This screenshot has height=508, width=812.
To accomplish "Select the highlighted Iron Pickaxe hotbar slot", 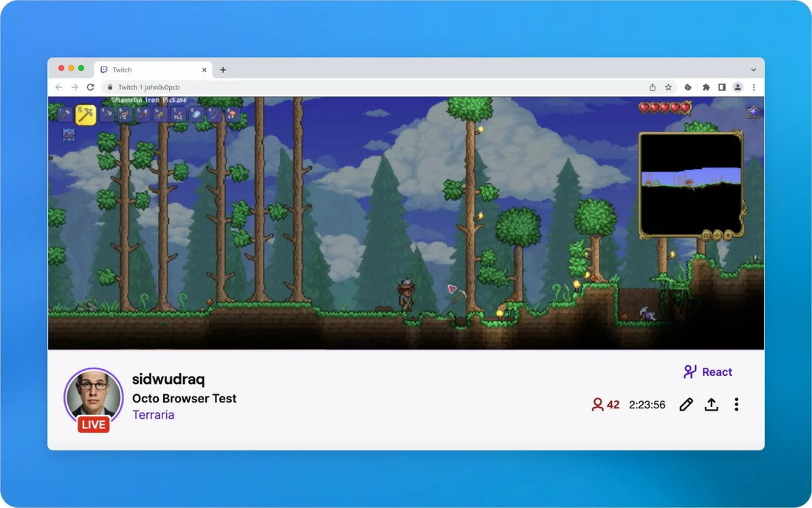I will [86, 114].
